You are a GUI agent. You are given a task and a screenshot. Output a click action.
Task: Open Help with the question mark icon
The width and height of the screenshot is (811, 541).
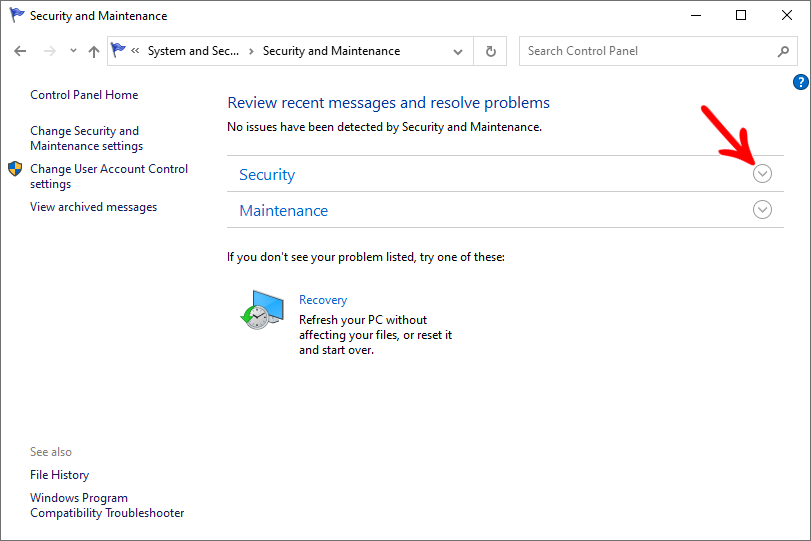[800, 82]
